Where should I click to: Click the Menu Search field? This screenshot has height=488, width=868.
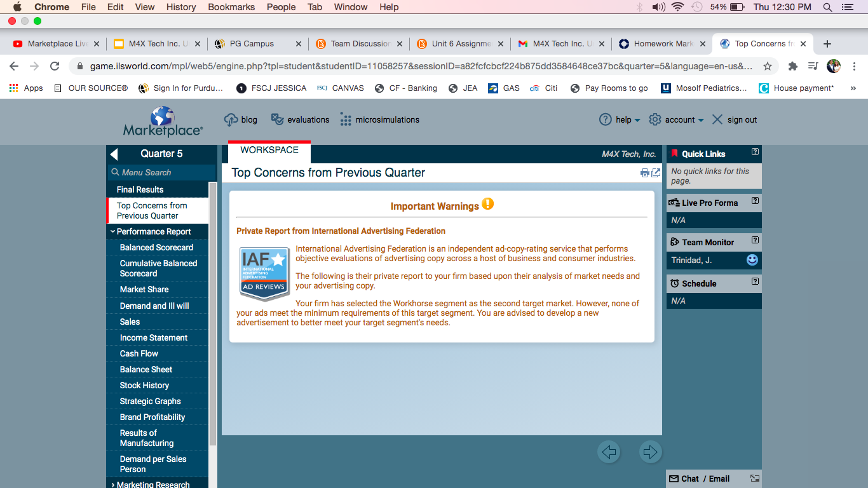click(161, 172)
